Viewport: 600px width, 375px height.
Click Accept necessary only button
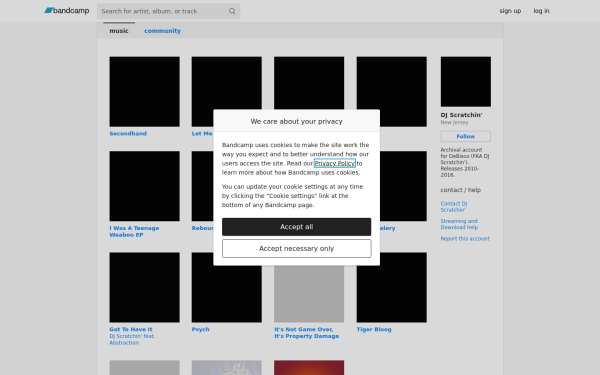click(297, 249)
